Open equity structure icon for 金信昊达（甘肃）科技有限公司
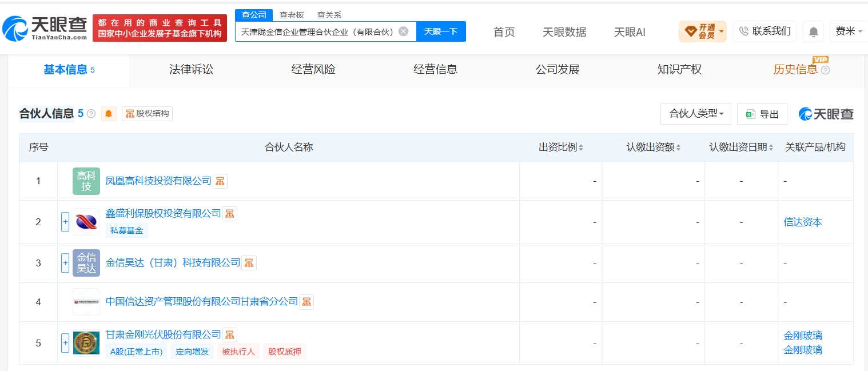The width and height of the screenshot is (868, 371). (249, 263)
